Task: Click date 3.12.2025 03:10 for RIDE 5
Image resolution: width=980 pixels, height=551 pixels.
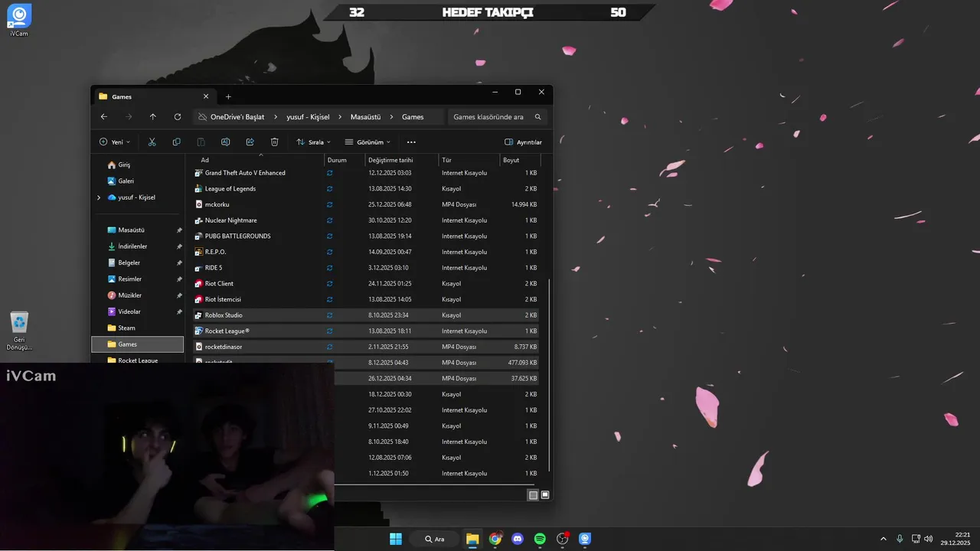Action: tap(388, 268)
